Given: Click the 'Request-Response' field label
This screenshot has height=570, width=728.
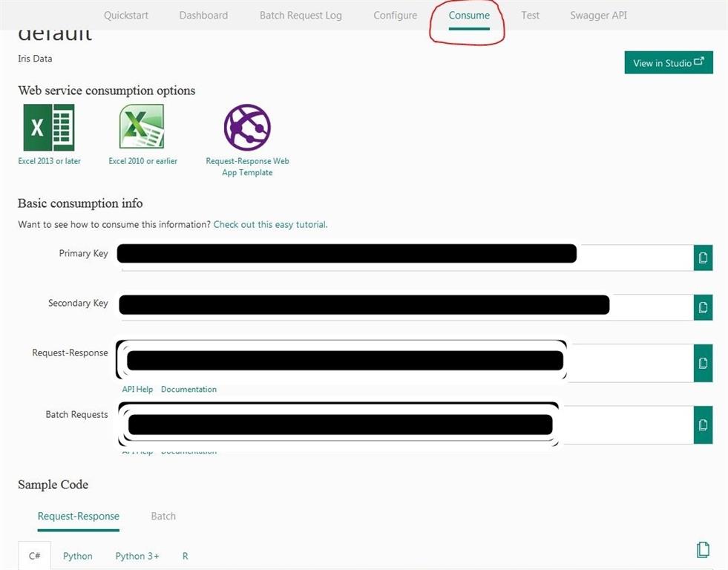Looking at the screenshot, I should [70, 353].
